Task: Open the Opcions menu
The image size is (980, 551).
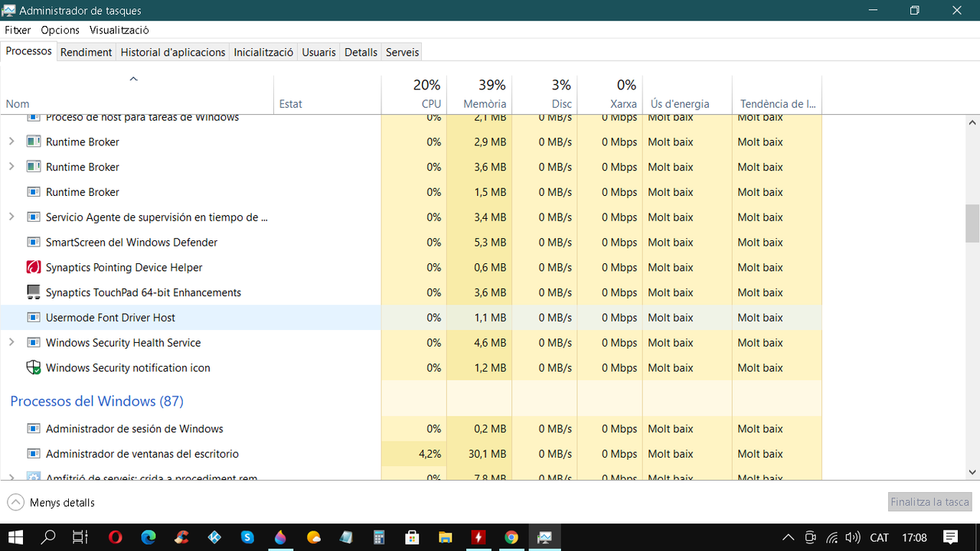Action: pyautogui.click(x=60, y=30)
